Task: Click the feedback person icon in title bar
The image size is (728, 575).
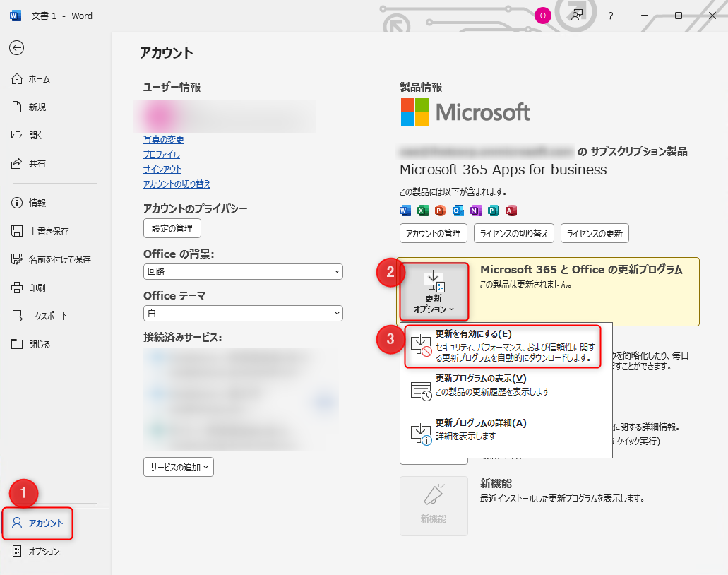Action: (x=577, y=16)
